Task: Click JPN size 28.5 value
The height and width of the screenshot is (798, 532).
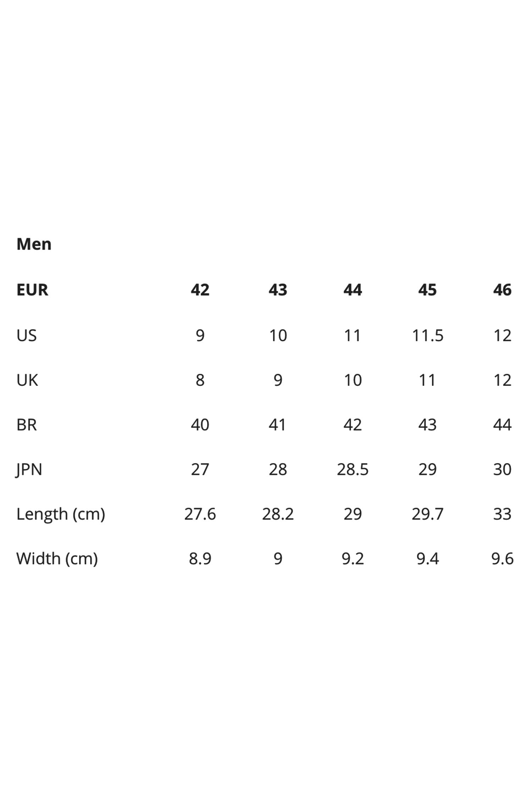Action: pyautogui.click(x=353, y=469)
